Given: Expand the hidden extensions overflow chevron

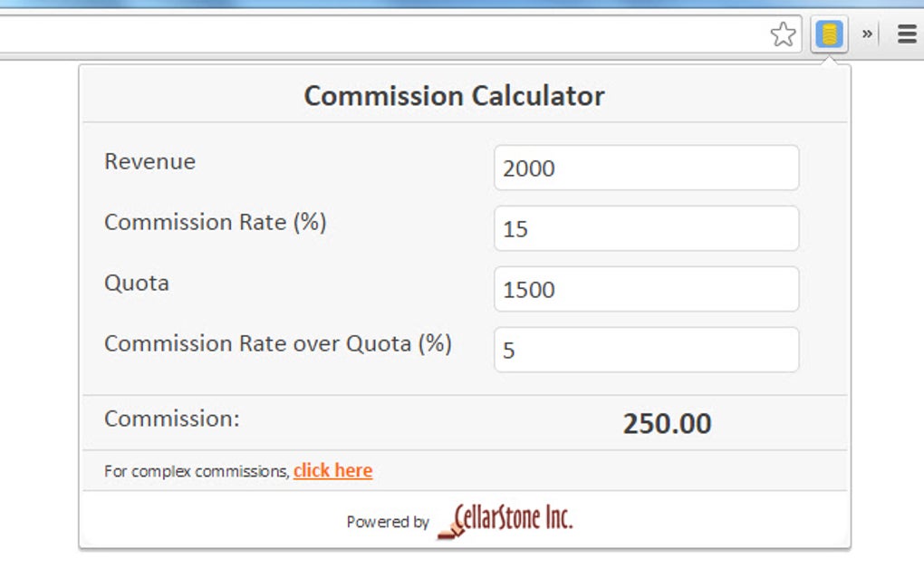Looking at the screenshot, I should (867, 33).
